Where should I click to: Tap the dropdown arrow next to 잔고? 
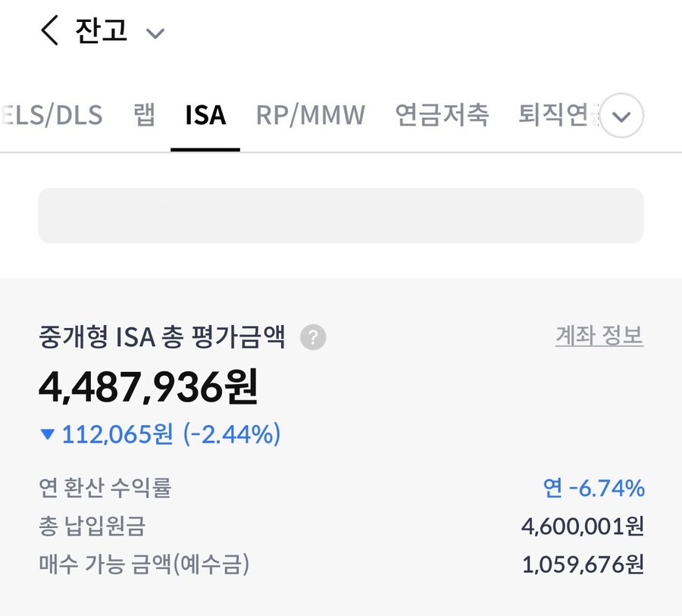(x=155, y=34)
